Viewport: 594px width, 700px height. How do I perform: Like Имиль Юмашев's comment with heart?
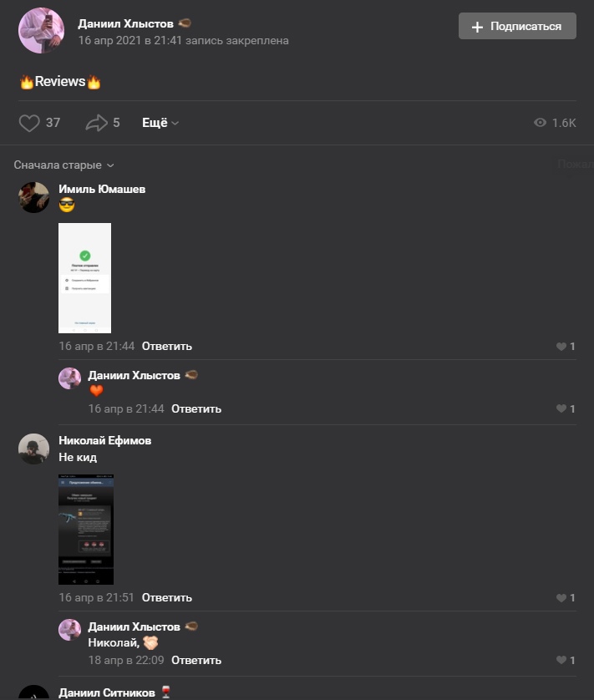coord(561,347)
